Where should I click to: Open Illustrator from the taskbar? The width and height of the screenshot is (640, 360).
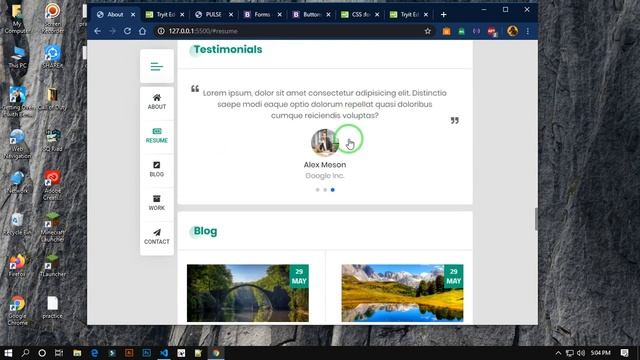pyautogui.click(x=129, y=353)
